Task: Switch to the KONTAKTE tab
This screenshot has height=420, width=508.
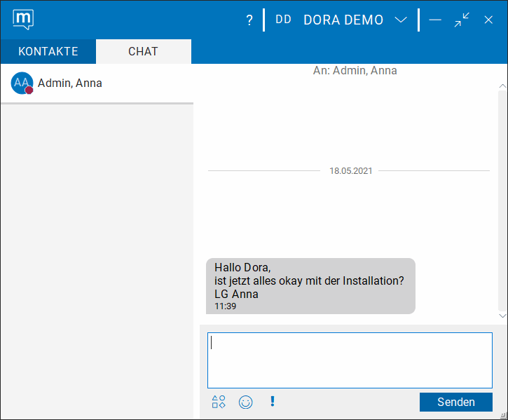Action: tap(48, 51)
